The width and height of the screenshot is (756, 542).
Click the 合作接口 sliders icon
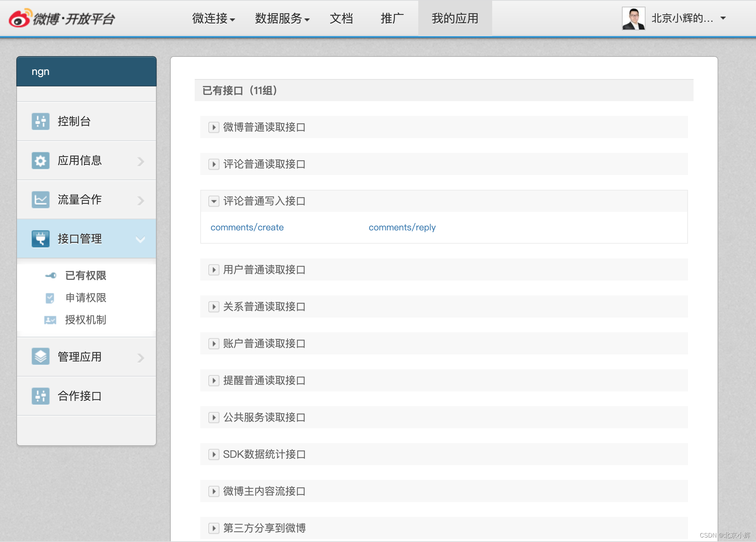41,396
